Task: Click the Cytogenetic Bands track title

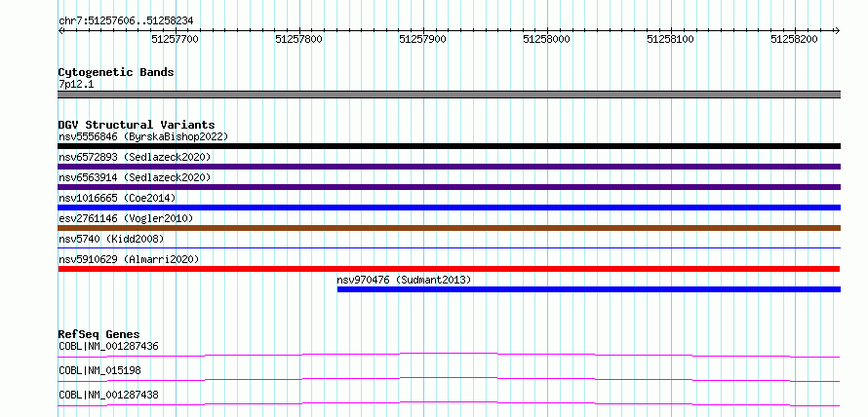Action: pyautogui.click(x=116, y=72)
